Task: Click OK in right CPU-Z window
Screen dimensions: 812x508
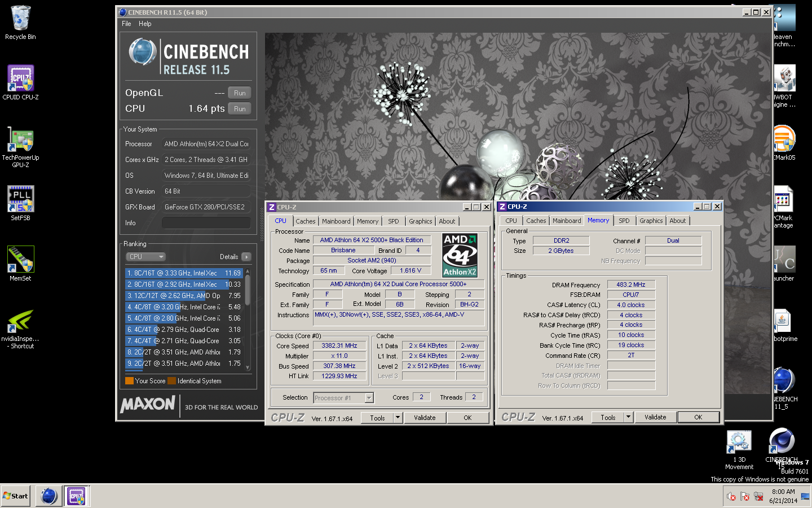Action: click(698, 418)
